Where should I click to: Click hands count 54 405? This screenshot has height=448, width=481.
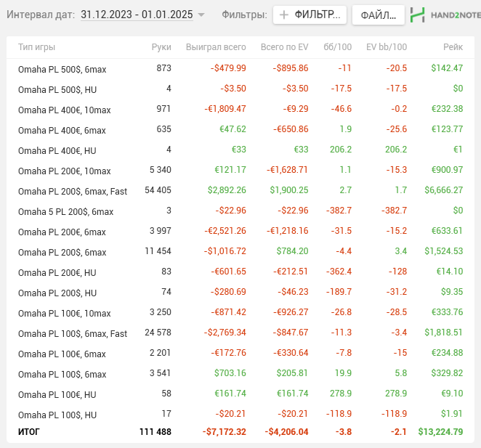[158, 190]
